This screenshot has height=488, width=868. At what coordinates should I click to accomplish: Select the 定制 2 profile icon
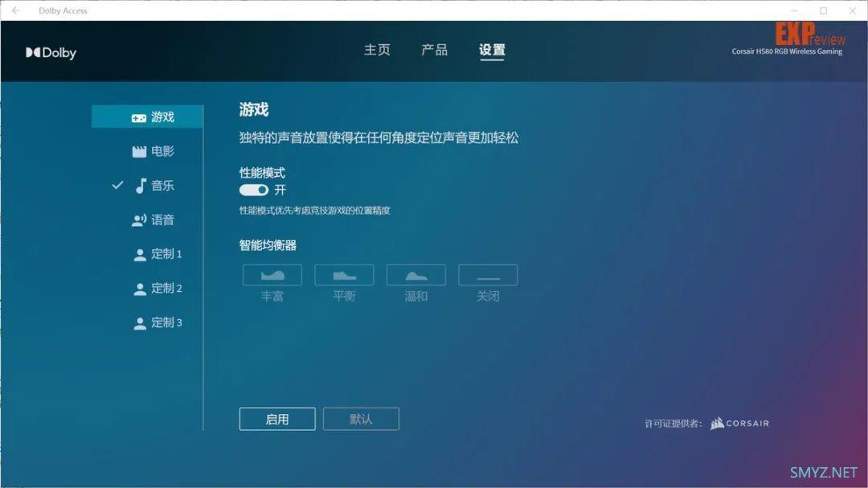[x=140, y=289]
